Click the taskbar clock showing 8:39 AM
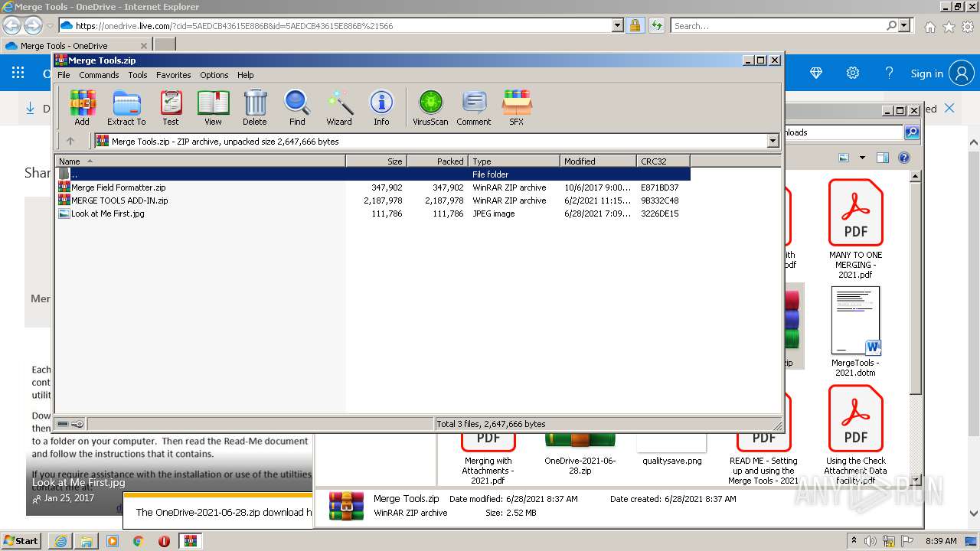Screen dimensions: 980x551 [x=941, y=541]
